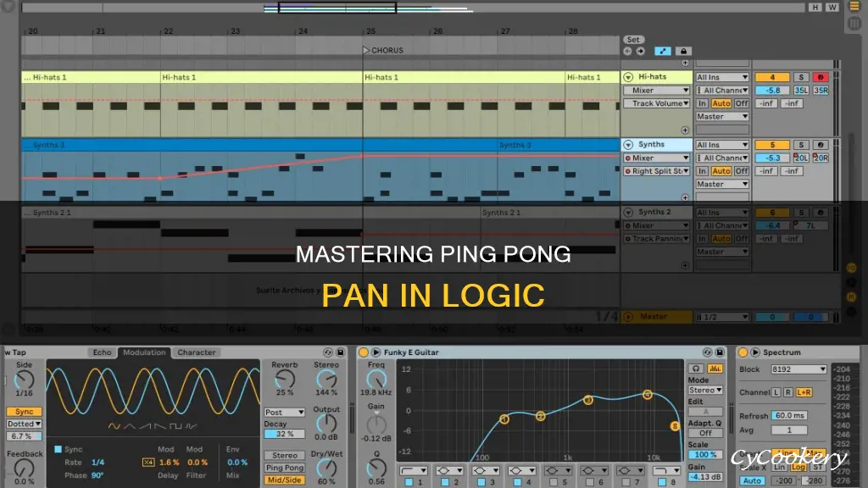Screen dimensions: 868x488
Task: Click the Hi-hats volume field -5.8
Action: tap(772, 90)
